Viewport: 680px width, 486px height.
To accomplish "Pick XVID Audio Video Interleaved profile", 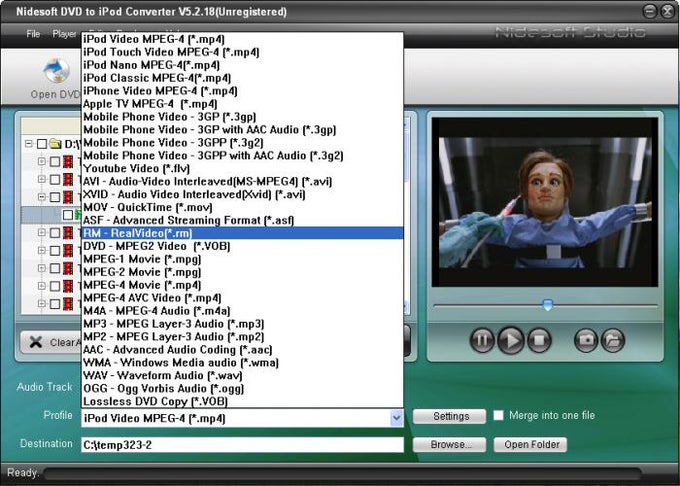I will click(242, 195).
